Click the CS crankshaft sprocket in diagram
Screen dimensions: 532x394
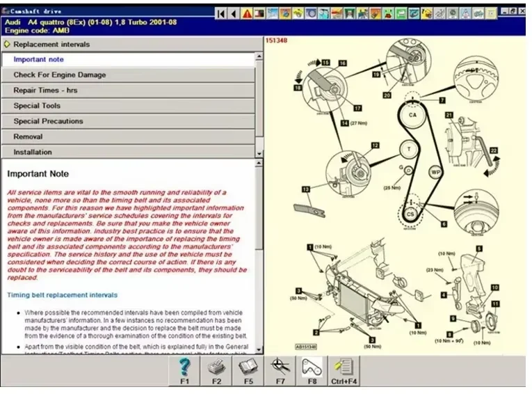coord(410,214)
